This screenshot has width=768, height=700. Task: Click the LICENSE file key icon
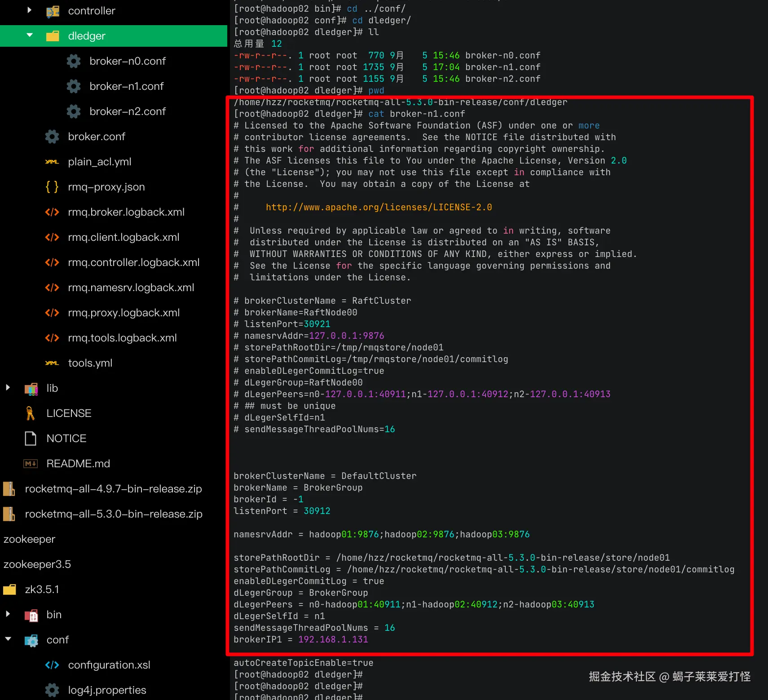click(30, 413)
